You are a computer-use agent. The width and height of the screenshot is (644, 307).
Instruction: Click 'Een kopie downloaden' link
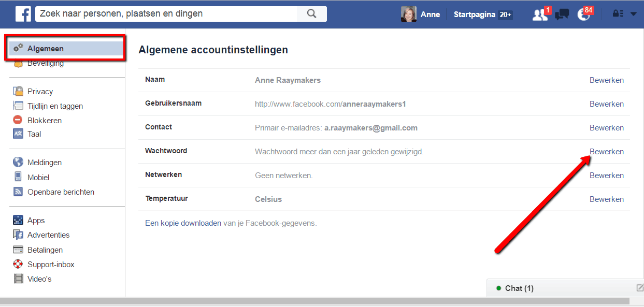click(x=183, y=223)
